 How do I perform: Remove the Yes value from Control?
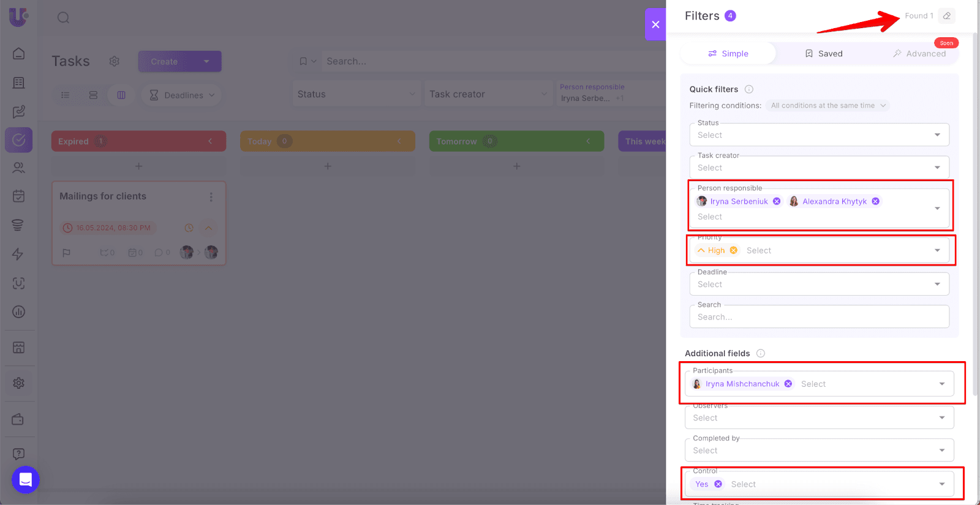718,484
